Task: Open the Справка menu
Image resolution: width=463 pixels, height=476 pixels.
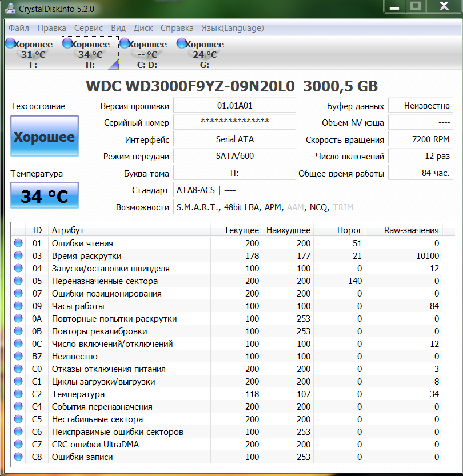Action: [x=177, y=28]
